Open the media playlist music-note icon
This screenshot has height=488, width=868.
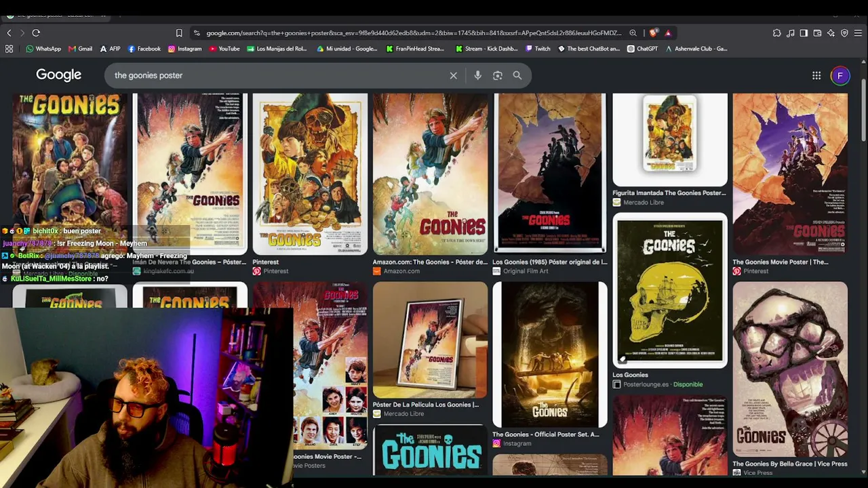point(791,33)
